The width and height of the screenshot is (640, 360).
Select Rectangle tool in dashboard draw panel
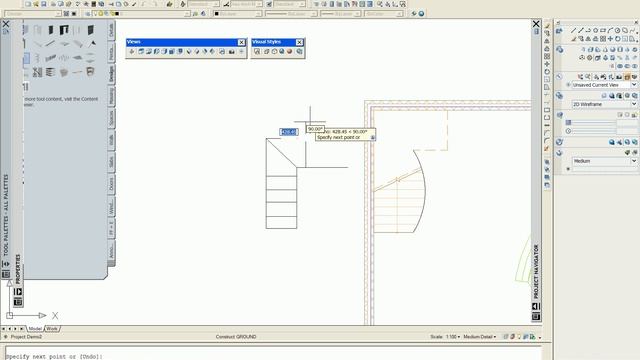603,31
